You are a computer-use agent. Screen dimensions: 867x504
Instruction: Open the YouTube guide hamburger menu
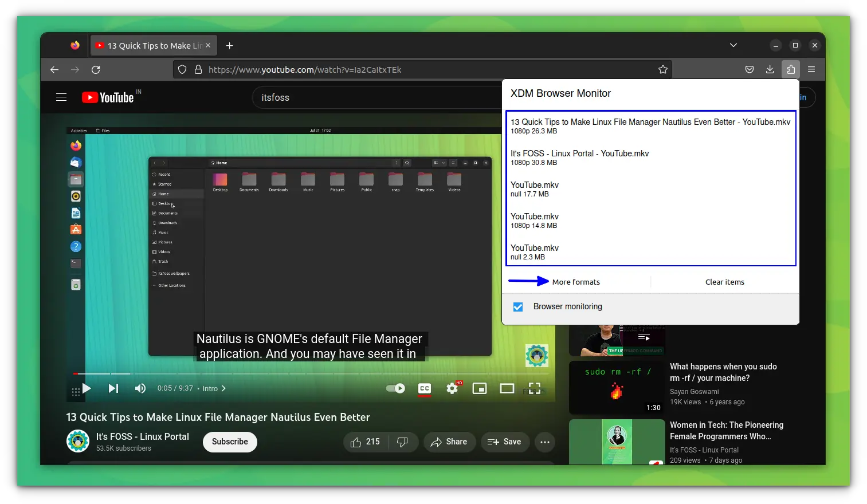pos(61,97)
